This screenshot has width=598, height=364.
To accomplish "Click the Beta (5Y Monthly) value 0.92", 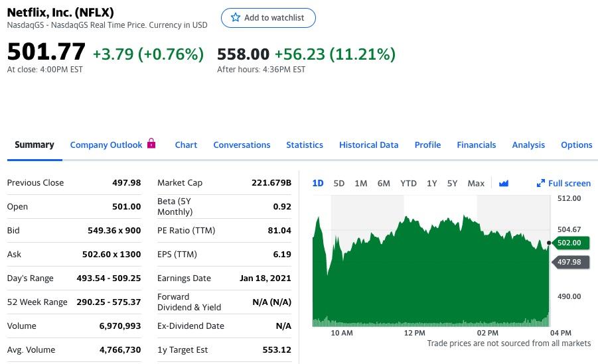I will click(282, 207).
